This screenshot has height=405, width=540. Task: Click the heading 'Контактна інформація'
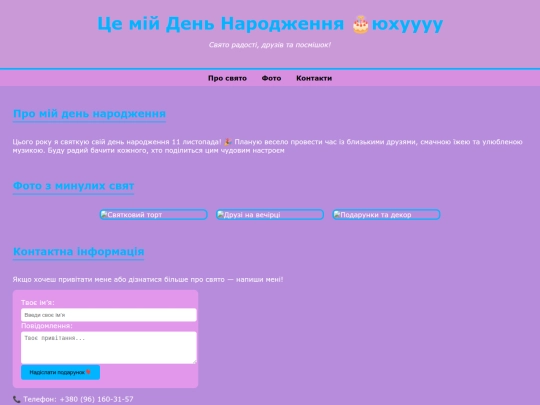click(79, 251)
